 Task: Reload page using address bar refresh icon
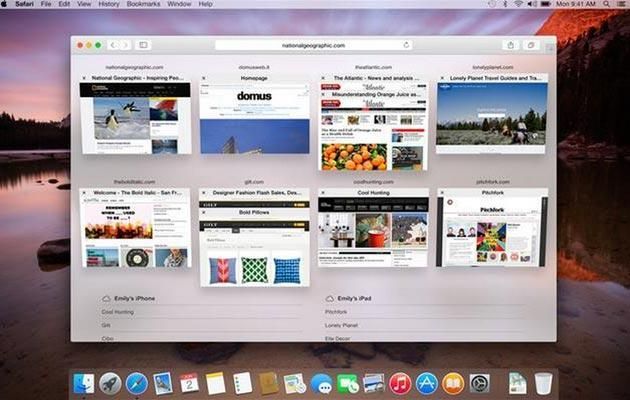click(406, 45)
